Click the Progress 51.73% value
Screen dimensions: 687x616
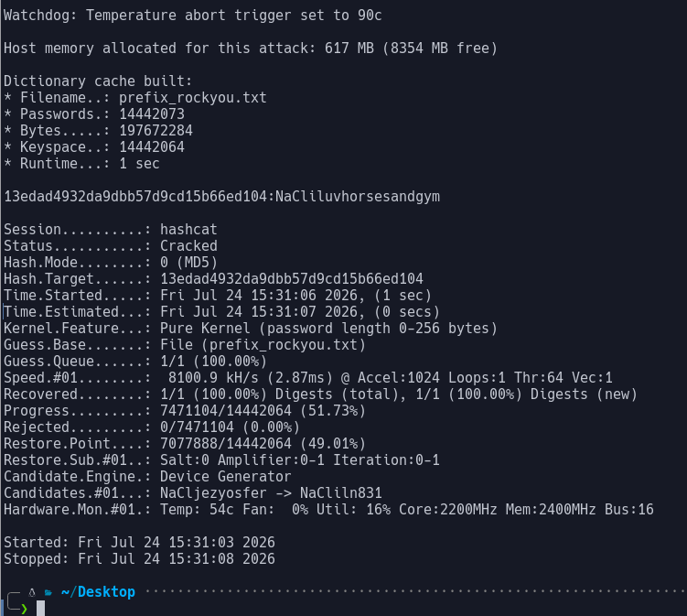click(x=333, y=411)
